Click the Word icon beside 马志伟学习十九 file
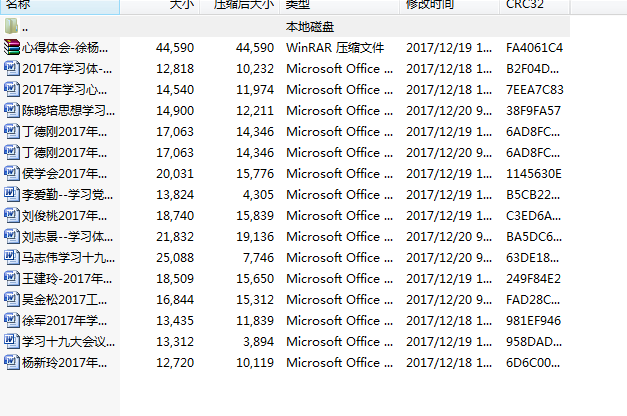 pos(11,257)
